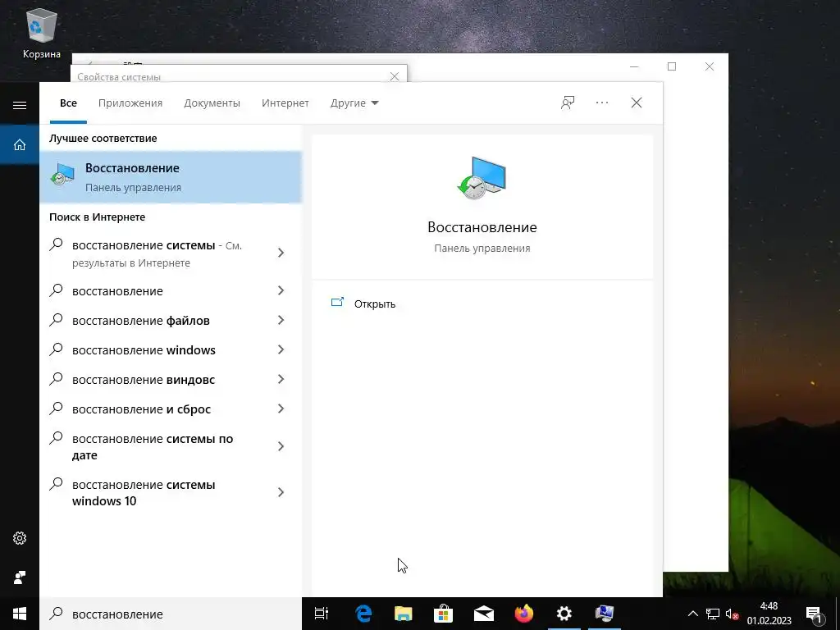Select the Восстановление best match result

[171, 177]
